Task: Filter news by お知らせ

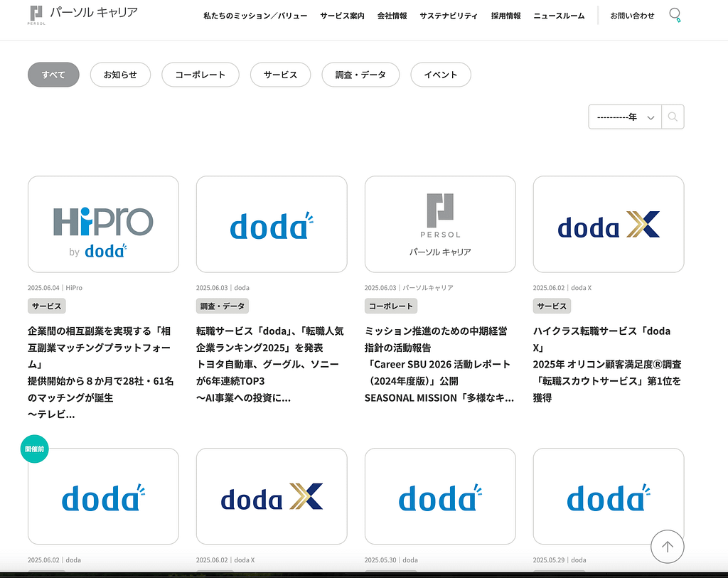Action: point(120,75)
